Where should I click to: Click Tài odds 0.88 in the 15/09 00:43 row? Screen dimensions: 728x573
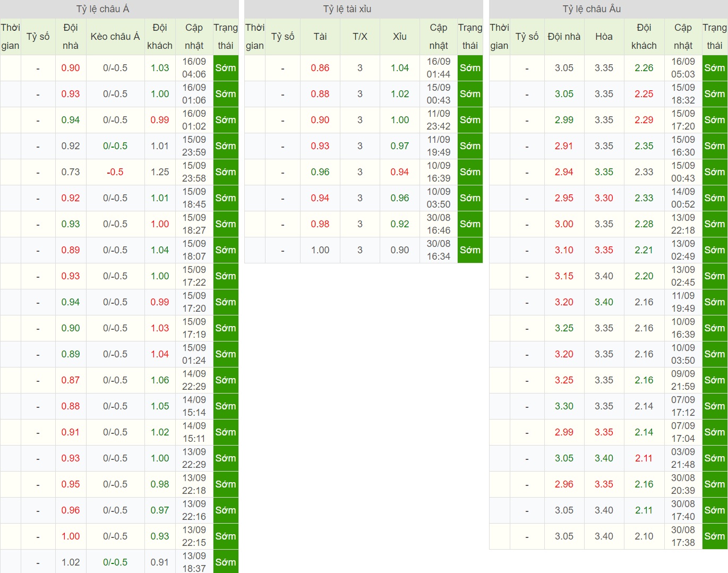pos(320,94)
